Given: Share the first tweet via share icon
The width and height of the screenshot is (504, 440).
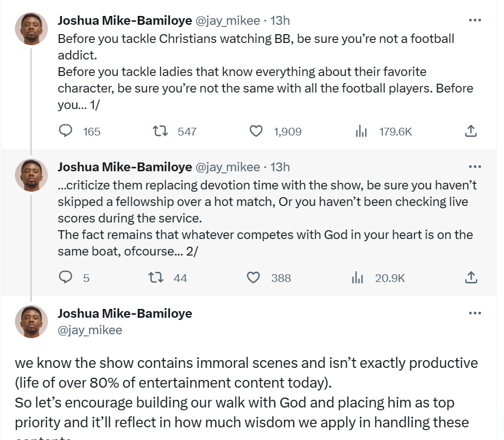Looking at the screenshot, I should pyautogui.click(x=470, y=131).
